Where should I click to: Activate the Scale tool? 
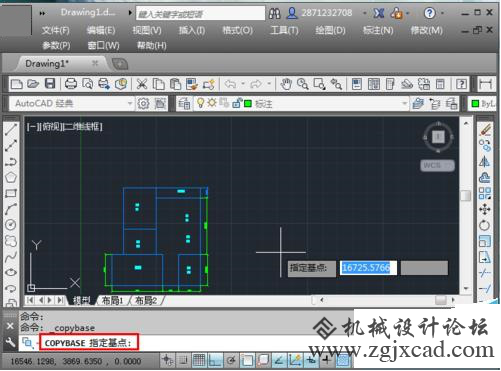click(485, 241)
